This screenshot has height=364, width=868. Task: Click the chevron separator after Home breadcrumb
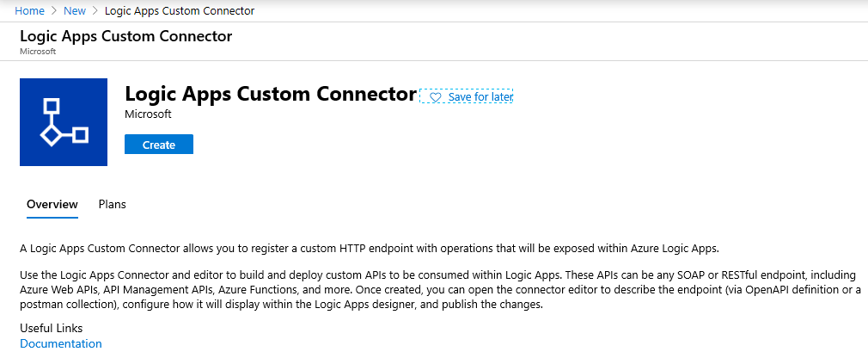(54, 11)
